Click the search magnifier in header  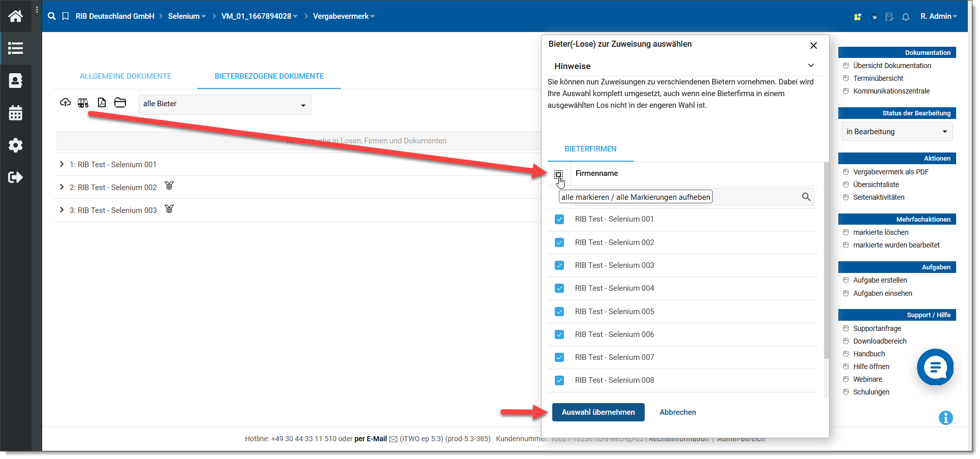pyautogui.click(x=52, y=16)
